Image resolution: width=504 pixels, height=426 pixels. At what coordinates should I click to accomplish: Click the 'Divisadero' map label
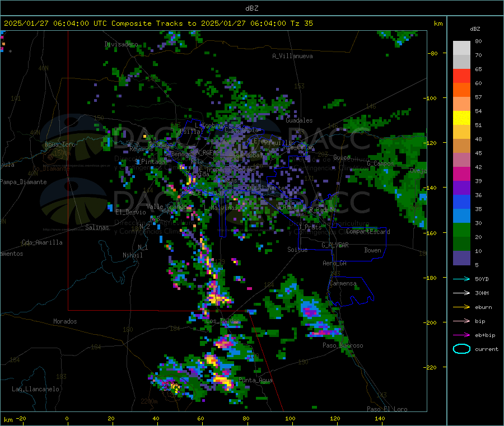click(x=121, y=44)
